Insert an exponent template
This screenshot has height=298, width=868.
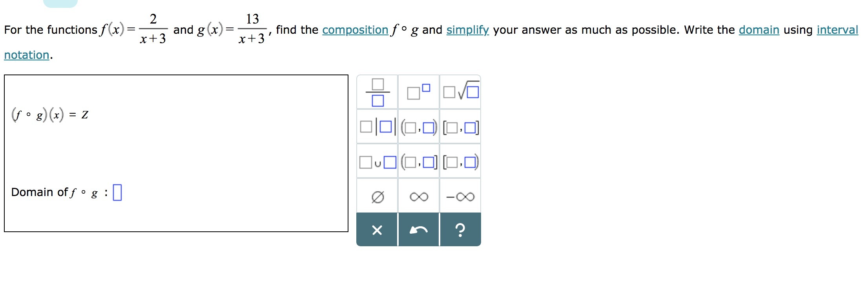(419, 92)
